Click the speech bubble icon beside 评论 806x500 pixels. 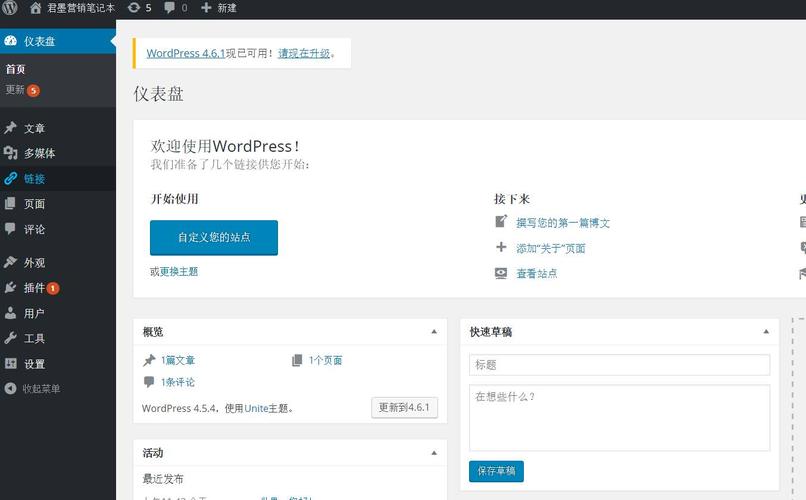point(10,229)
